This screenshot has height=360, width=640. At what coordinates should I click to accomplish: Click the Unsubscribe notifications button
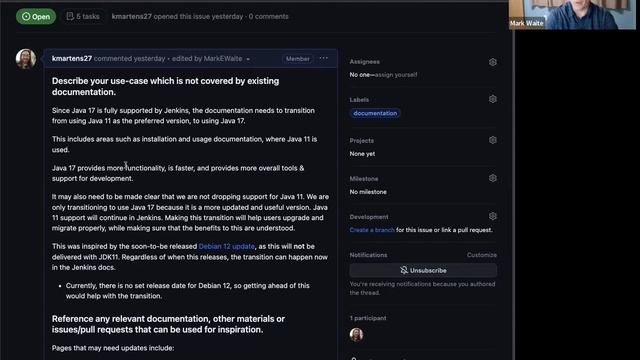coord(423,270)
